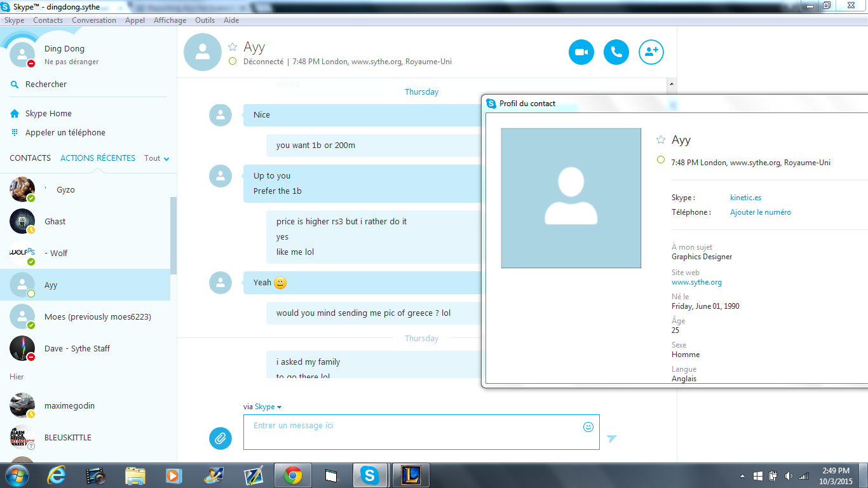
Task: Open Internet Explorer from taskbar
Action: point(57,475)
